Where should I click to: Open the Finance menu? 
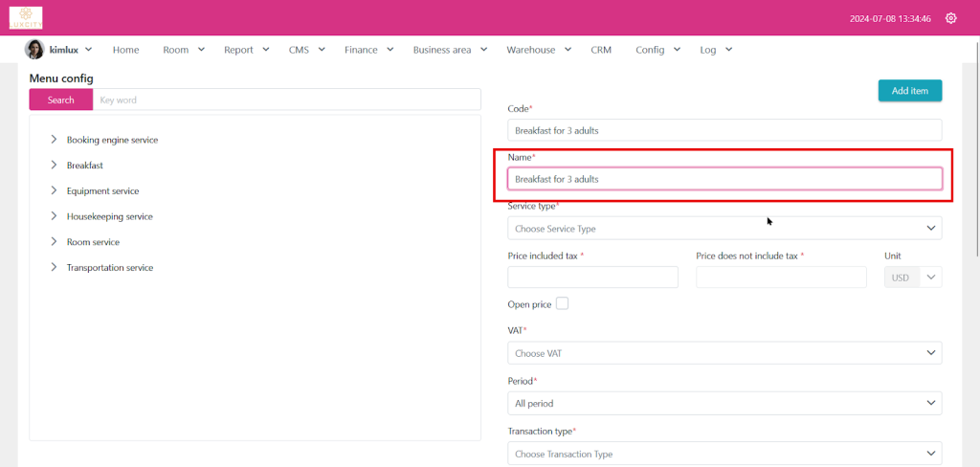tap(368, 50)
